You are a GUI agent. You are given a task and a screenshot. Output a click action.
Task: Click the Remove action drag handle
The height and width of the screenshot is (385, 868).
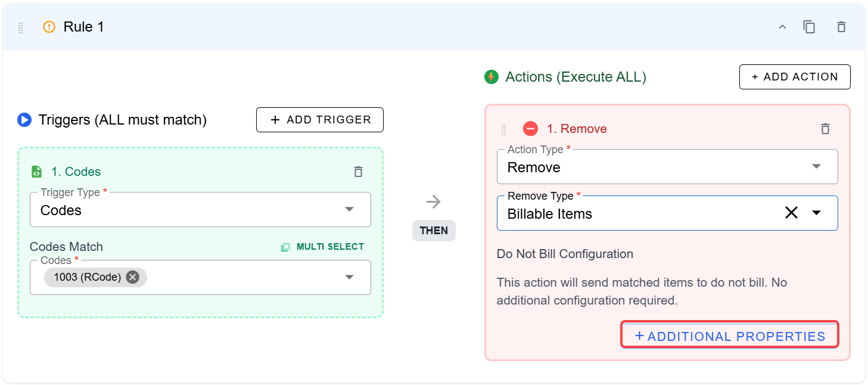tap(503, 129)
